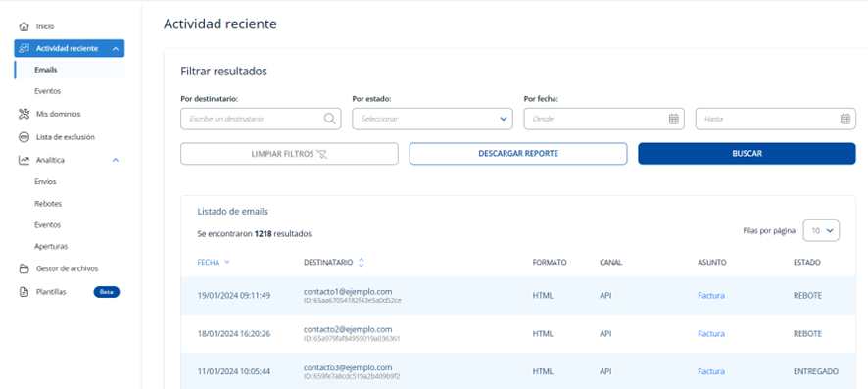Open Factura link for contacto3@ejemplo.com

711,371
